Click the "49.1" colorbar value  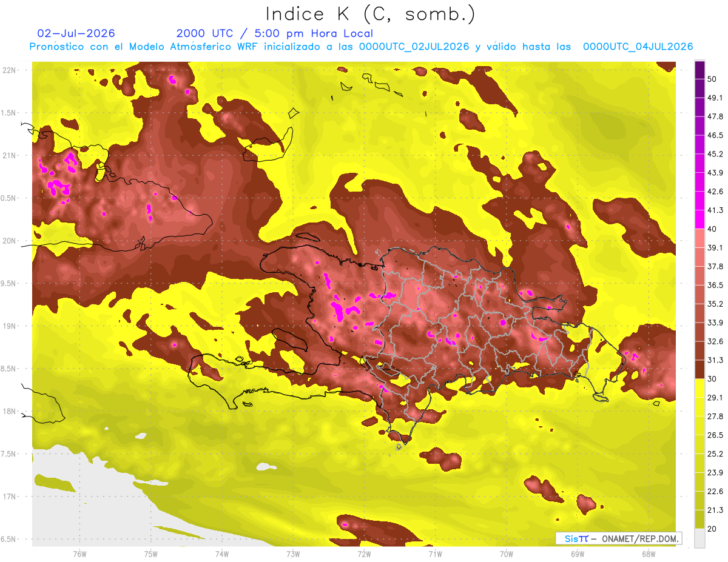(x=715, y=98)
